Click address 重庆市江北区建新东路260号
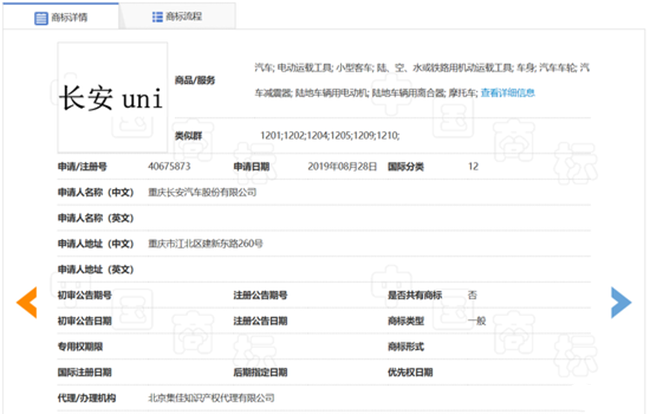The width and height of the screenshot is (650, 414). click(206, 244)
